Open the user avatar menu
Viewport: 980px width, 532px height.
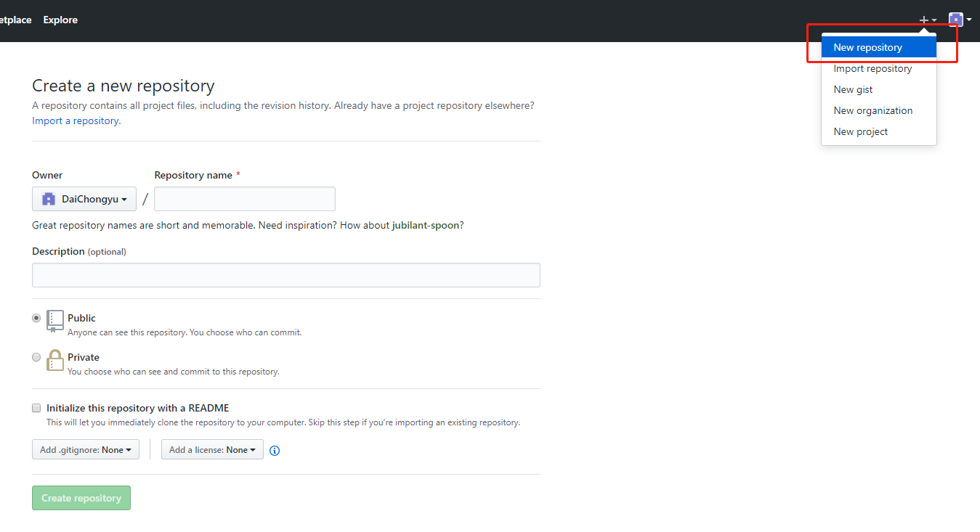click(960, 20)
